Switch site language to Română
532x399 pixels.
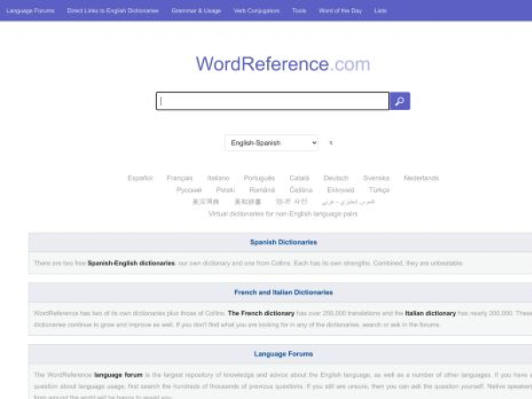[x=262, y=190]
